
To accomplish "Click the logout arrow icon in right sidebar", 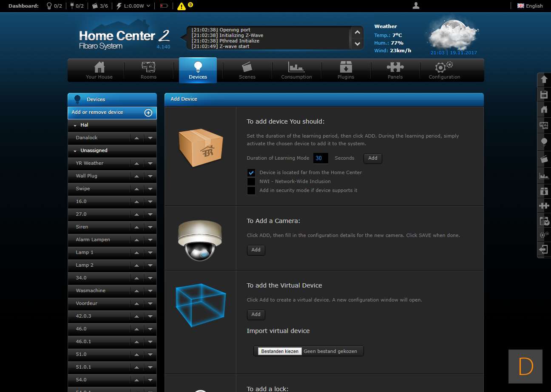I will point(544,249).
